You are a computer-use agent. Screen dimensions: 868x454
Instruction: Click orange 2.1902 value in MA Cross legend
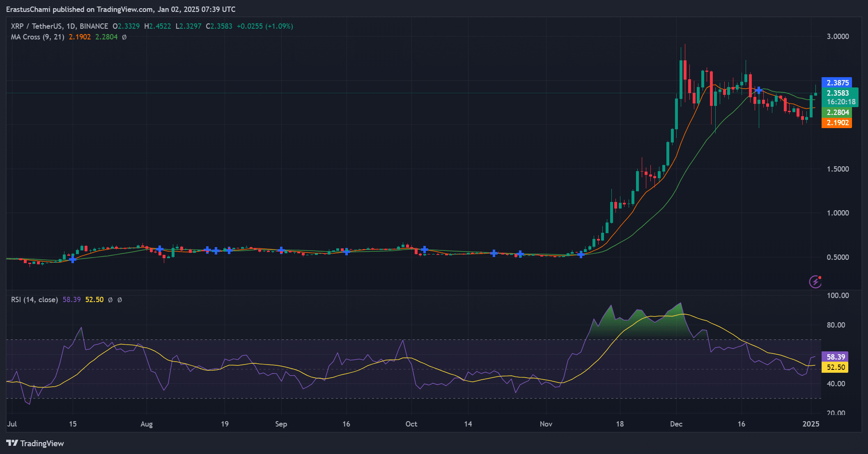pos(80,37)
